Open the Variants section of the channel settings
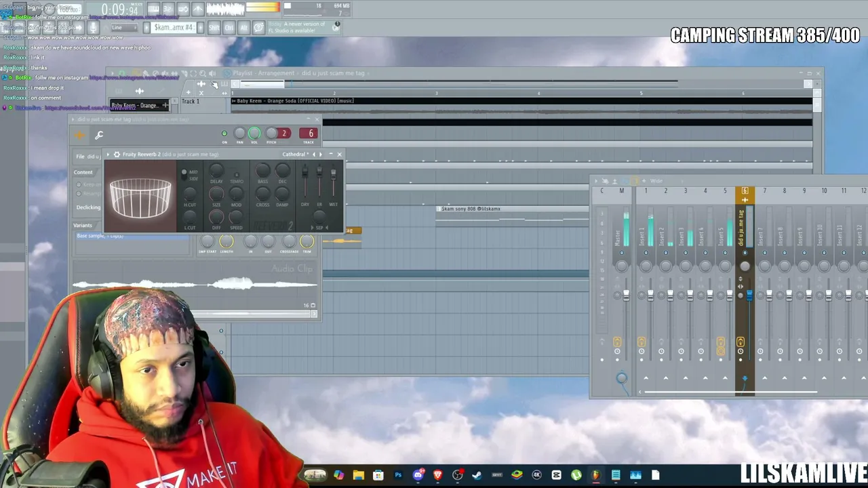Viewport: 868px width, 488px height. (x=83, y=225)
